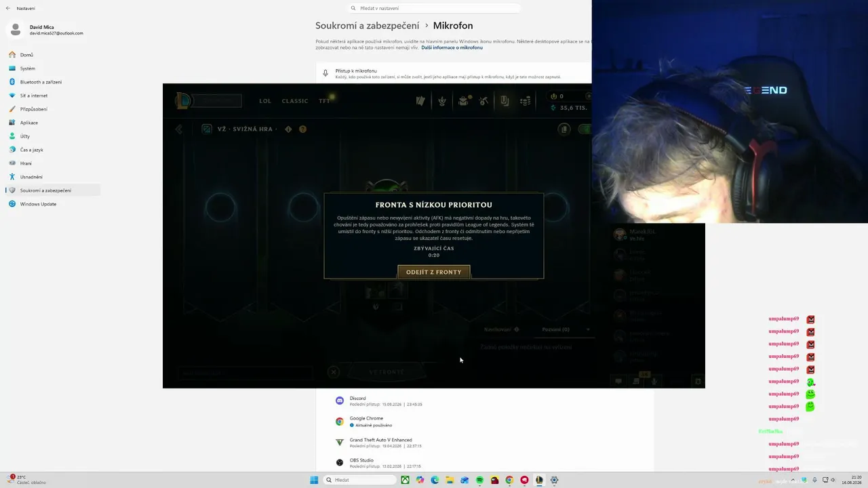
Task: Expand Přístup k mikrofonu setting
Action: coord(454,73)
